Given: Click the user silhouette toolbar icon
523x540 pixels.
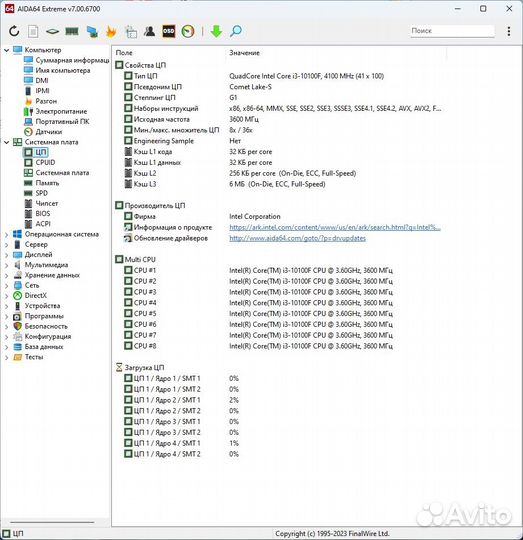Looking at the screenshot, I should pyautogui.click(x=149, y=31).
